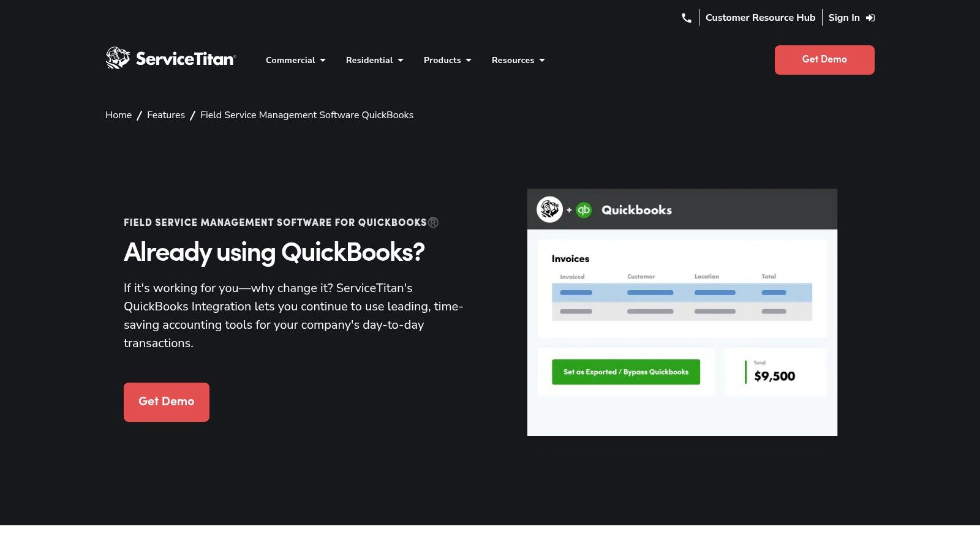Click the Invoiced column header
Screen dimensions: 980x551
(x=572, y=277)
